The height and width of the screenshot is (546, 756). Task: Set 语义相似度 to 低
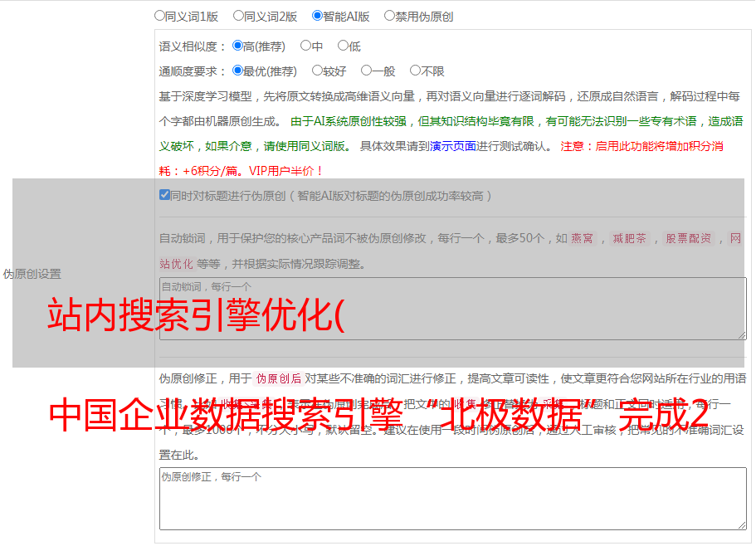click(343, 46)
